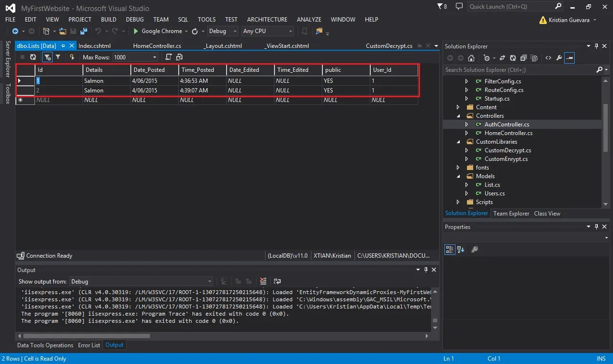This screenshot has width=613, height=364.
Task: Click the Home icon in Solution Explorer
Action: 471,58
